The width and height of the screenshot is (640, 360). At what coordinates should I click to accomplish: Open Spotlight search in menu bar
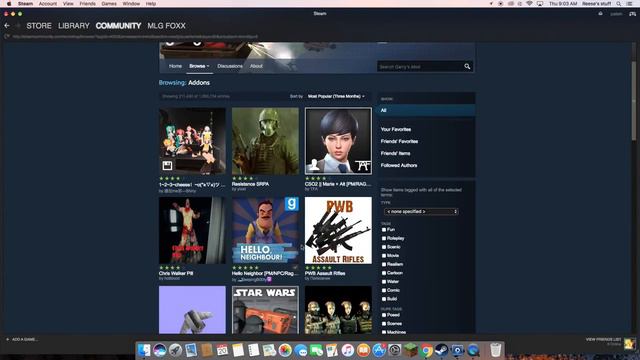[x=619, y=4]
